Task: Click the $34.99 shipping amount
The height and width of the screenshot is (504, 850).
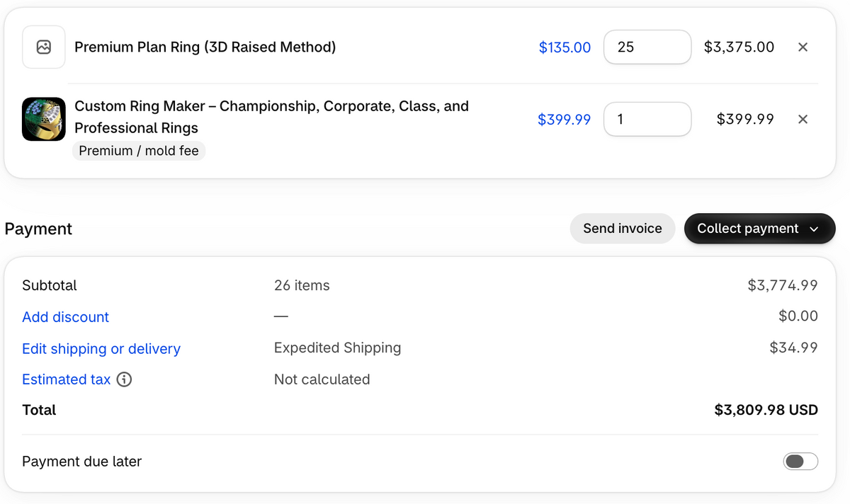Action: (x=793, y=348)
